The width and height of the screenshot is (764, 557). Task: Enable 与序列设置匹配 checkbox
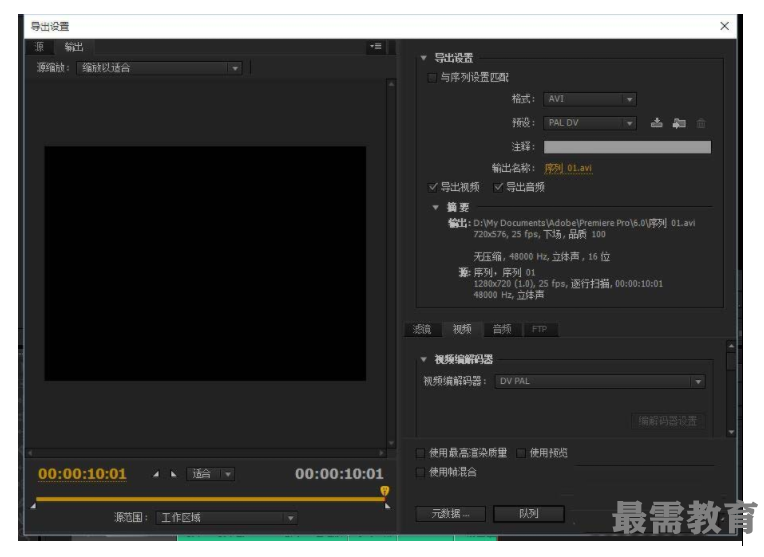pos(432,78)
